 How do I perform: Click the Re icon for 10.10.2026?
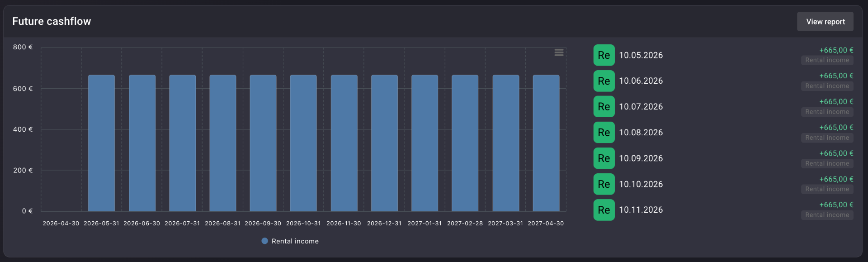click(604, 184)
